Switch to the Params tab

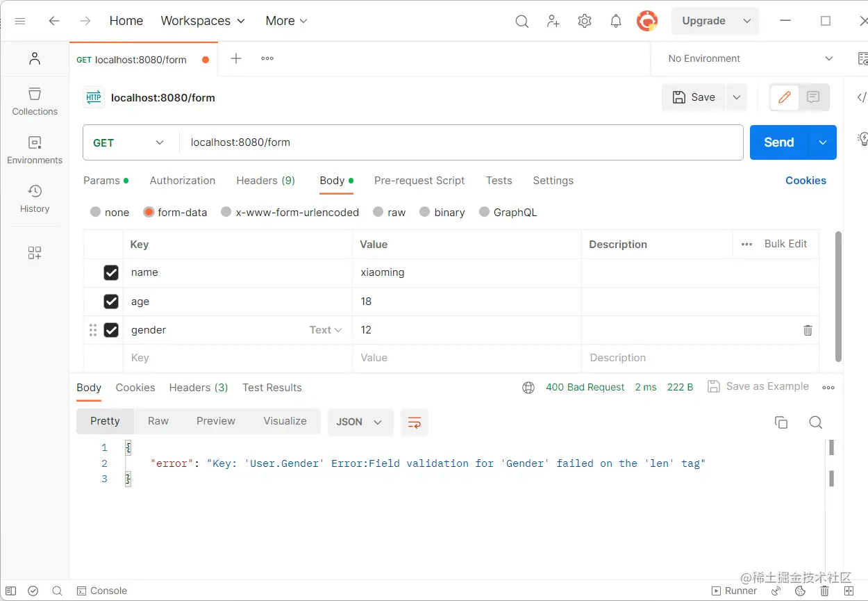106,180
